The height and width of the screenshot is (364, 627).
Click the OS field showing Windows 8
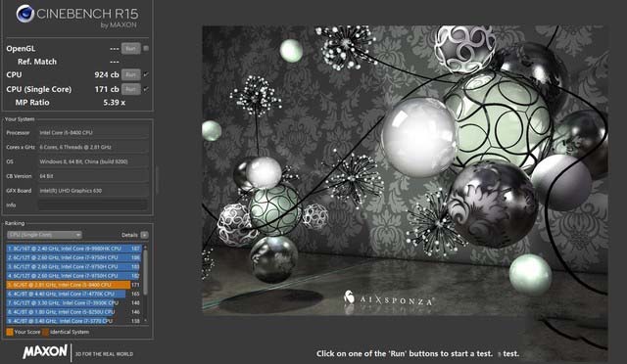[93, 161]
